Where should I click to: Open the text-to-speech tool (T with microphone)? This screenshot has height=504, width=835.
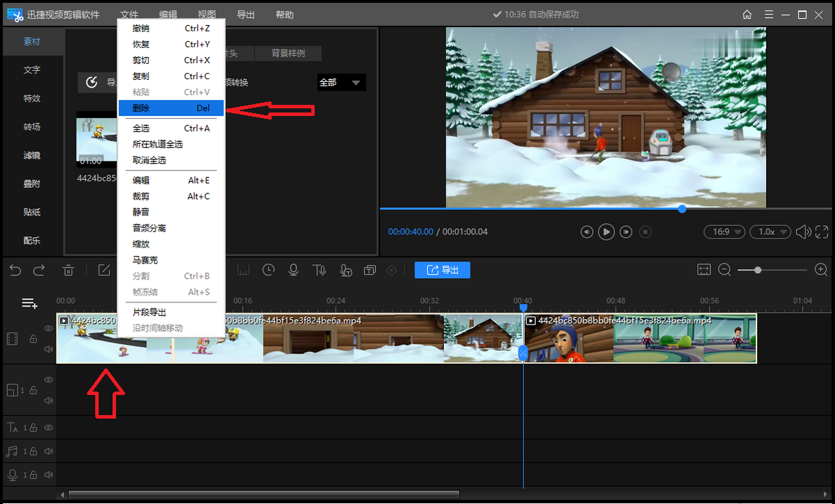(x=319, y=270)
